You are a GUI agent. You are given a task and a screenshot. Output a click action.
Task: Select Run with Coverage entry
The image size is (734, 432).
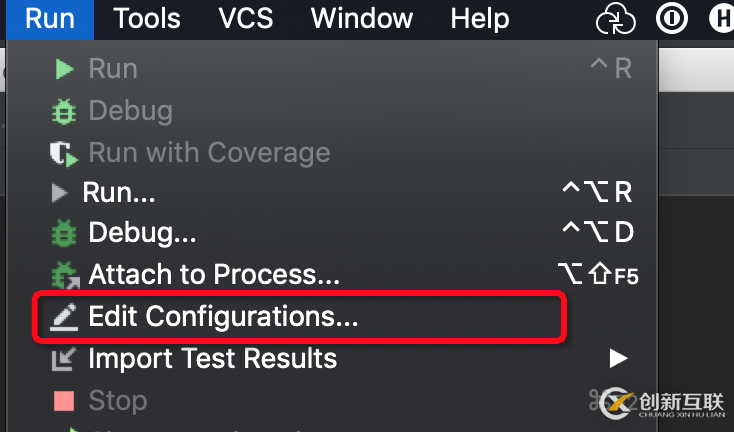pyautogui.click(x=209, y=153)
